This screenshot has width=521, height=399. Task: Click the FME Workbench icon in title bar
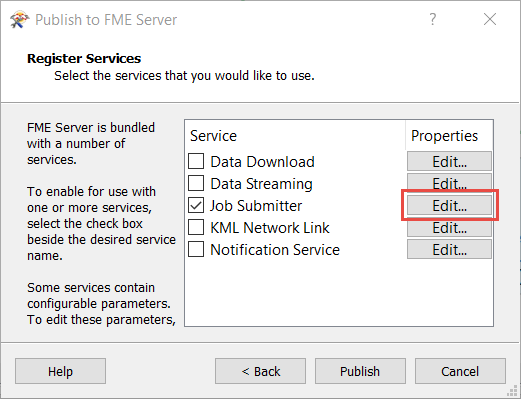[x=19, y=20]
